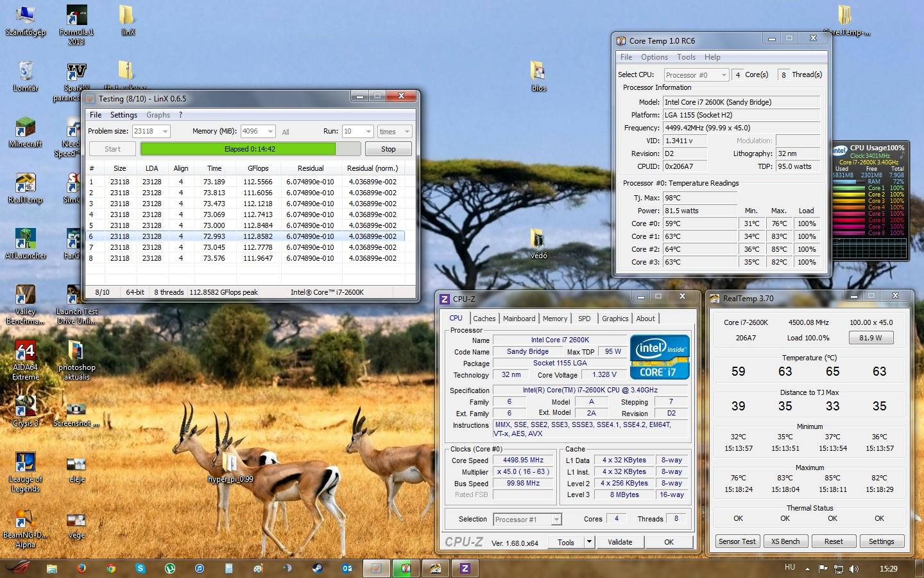Click the Validate button in CPU-Z
The height and width of the screenshot is (578, 924).
[x=620, y=542]
